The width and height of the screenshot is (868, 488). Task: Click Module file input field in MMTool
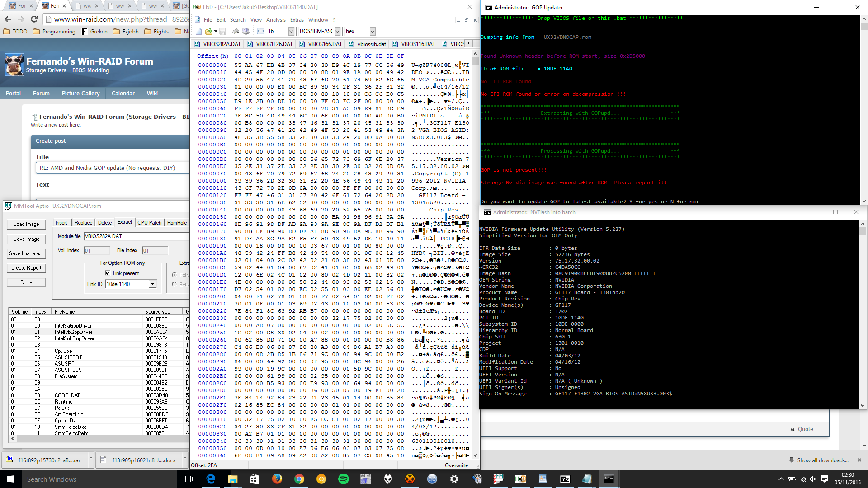tap(137, 236)
